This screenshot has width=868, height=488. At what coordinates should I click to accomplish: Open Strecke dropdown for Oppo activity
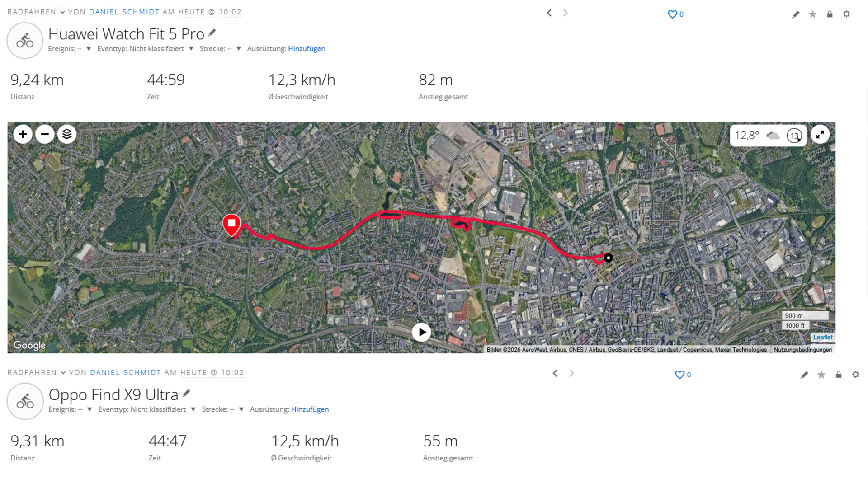tap(241, 409)
